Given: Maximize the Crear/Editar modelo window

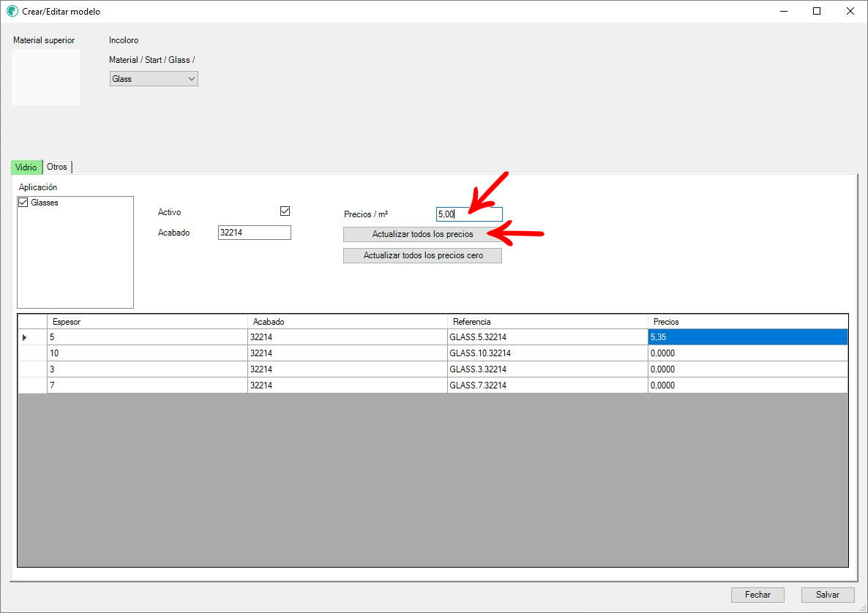Looking at the screenshot, I should tap(817, 12).
